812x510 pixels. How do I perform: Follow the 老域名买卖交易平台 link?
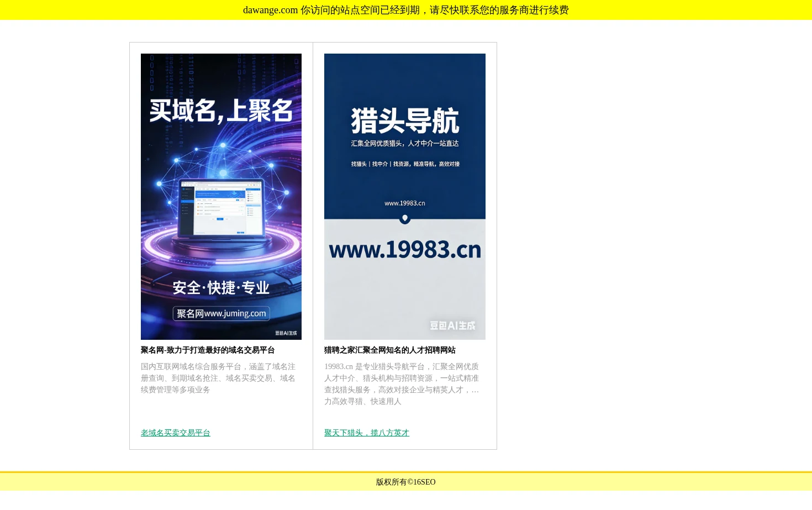tap(176, 433)
